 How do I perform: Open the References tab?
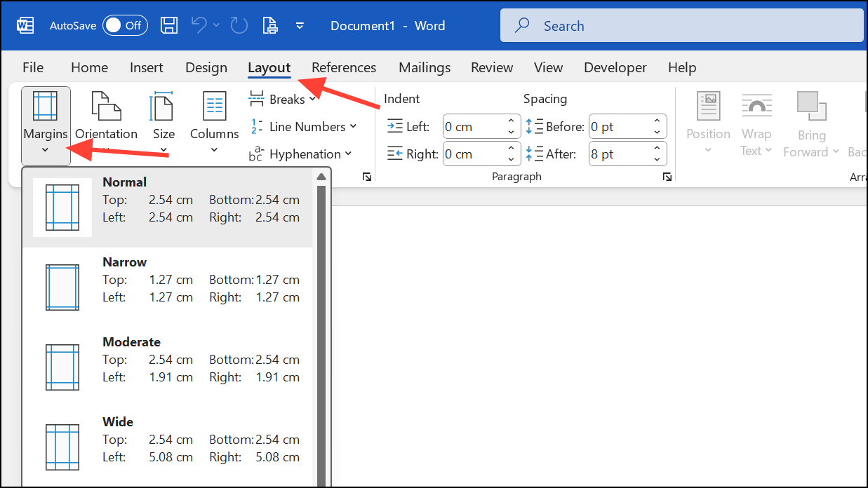(x=344, y=67)
